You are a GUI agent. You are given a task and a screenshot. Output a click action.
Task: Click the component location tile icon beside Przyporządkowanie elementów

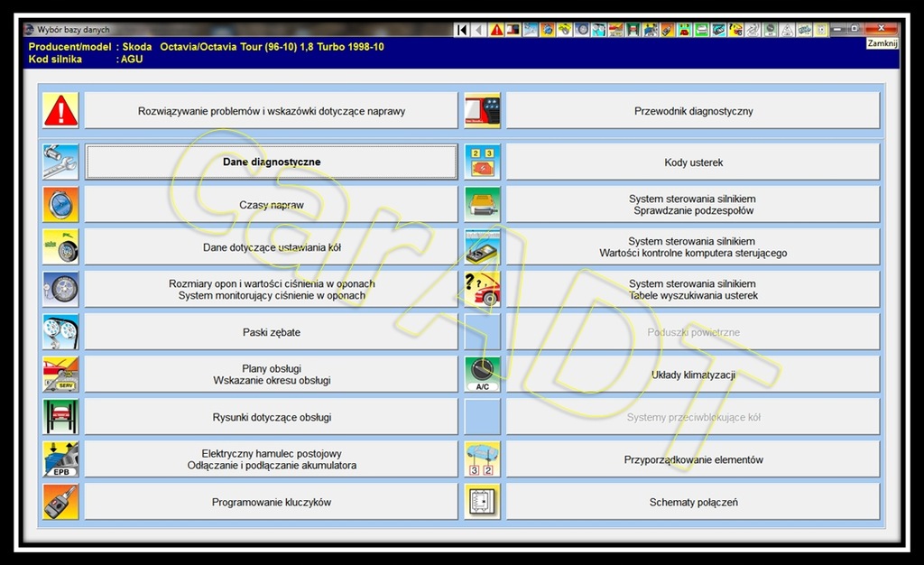point(482,459)
